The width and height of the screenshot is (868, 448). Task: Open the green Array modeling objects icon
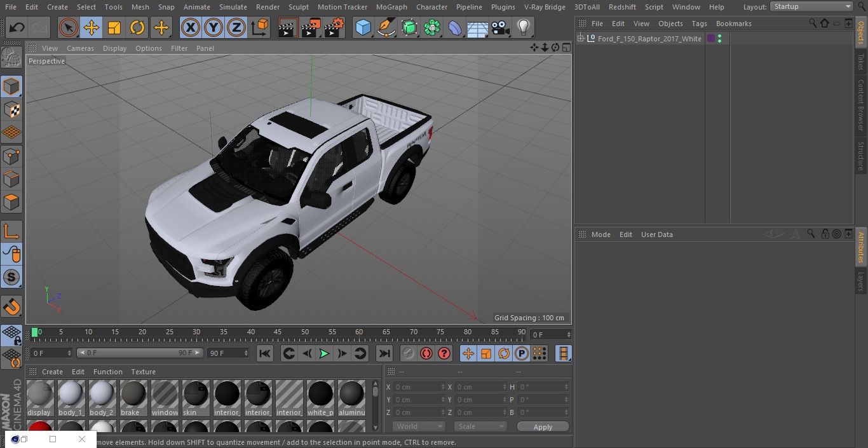point(432,27)
